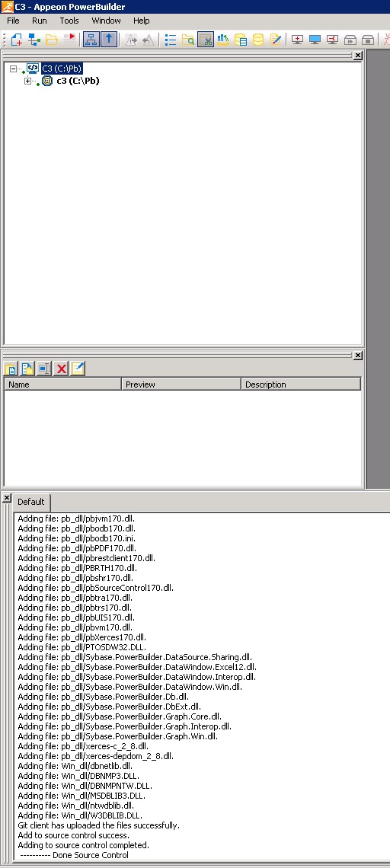
Task: Open the DB Profile icon
Action: (x=241, y=40)
